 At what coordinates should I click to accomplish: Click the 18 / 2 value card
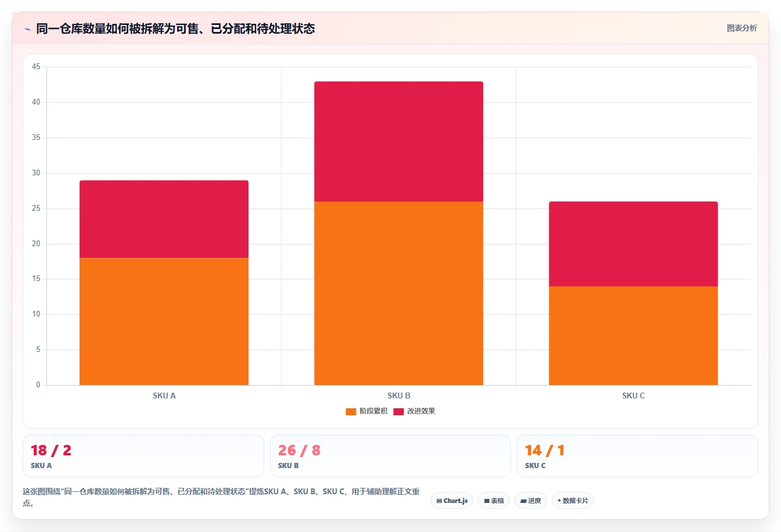pyautogui.click(x=143, y=456)
